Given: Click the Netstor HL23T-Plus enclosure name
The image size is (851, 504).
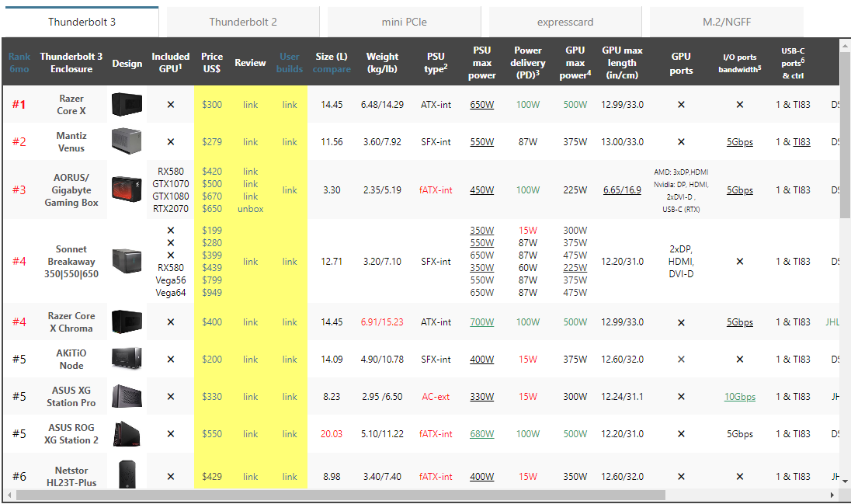Looking at the screenshot, I should (x=71, y=476).
